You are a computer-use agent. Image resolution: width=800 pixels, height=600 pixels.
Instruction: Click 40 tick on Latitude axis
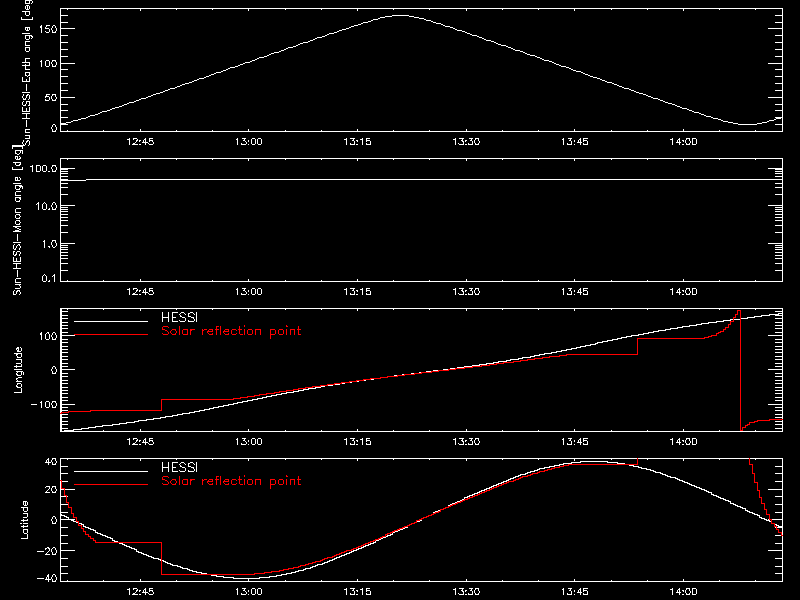click(51, 462)
